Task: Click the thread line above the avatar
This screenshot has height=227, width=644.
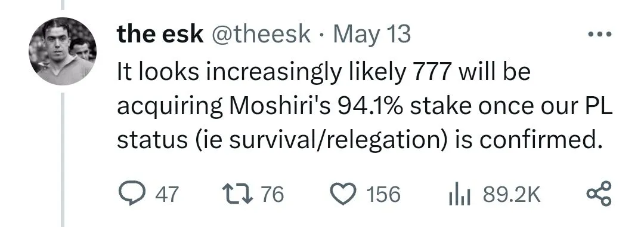Action: (63, 5)
